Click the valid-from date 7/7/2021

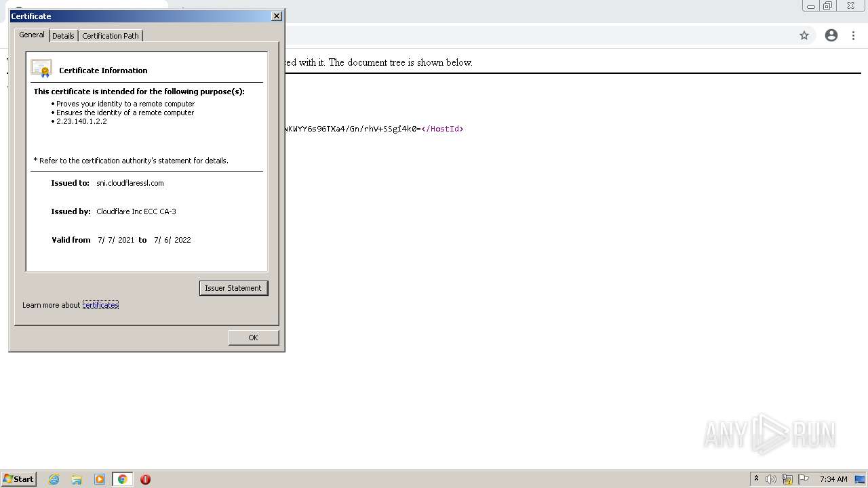click(116, 240)
